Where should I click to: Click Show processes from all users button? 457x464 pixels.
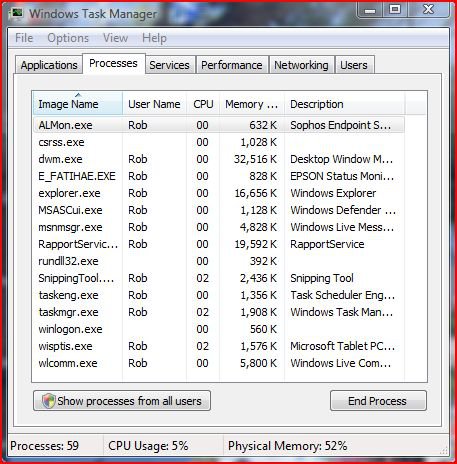coord(122,401)
